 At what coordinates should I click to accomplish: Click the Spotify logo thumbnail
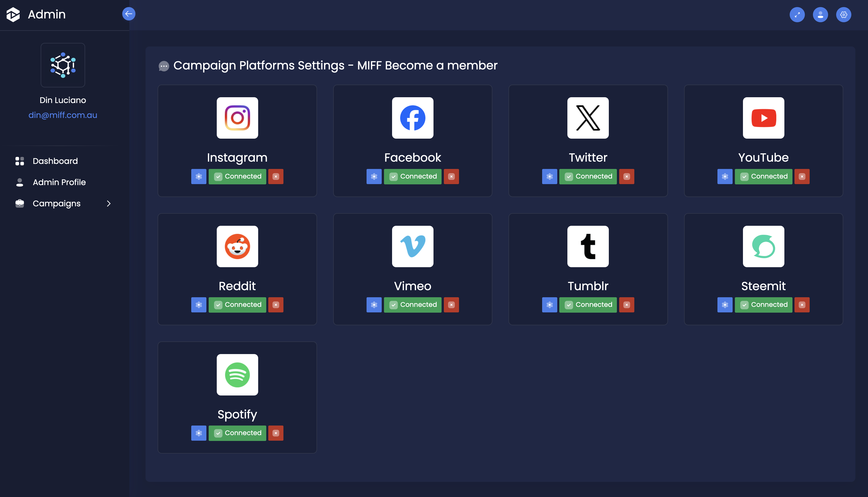pos(237,375)
